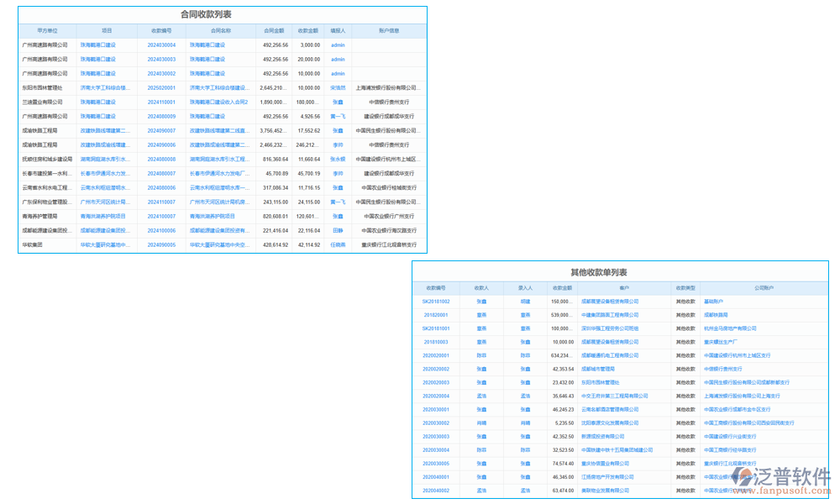
Task: Open company account 基础账户 link
Action: 713,302
